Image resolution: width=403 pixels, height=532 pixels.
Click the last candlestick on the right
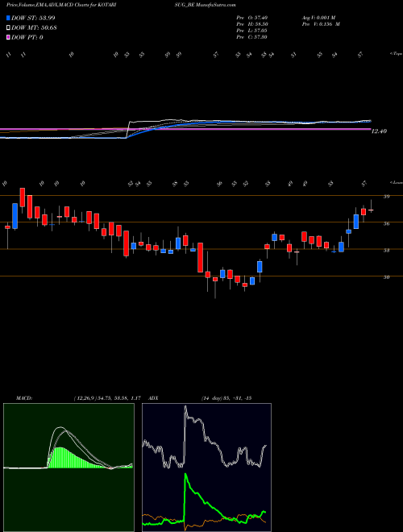pos(371,210)
